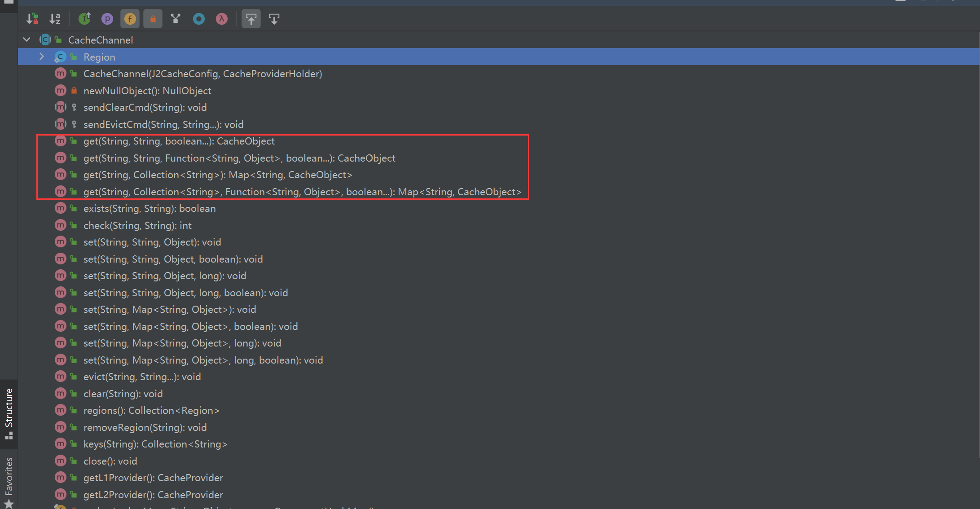Select set(String, String, Object, long, boolean)
Image resolution: width=980 pixels, height=509 pixels.
coord(185,293)
